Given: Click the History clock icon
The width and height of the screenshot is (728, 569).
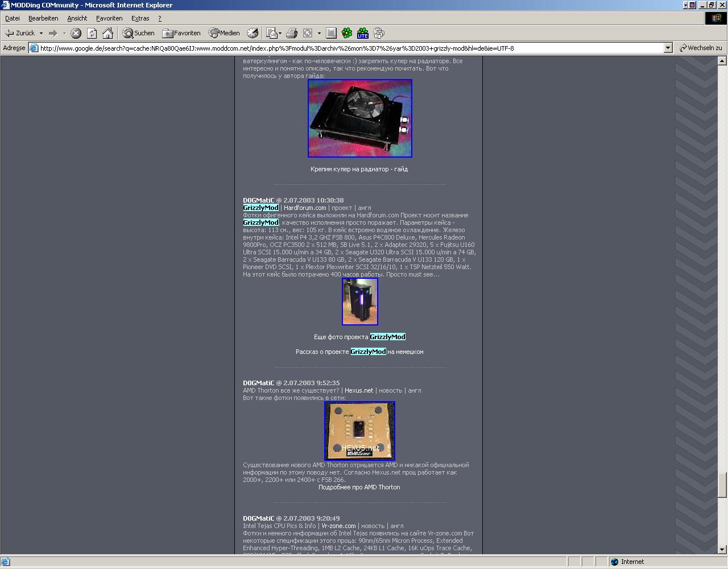Looking at the screenshot, I should [253, 33].
